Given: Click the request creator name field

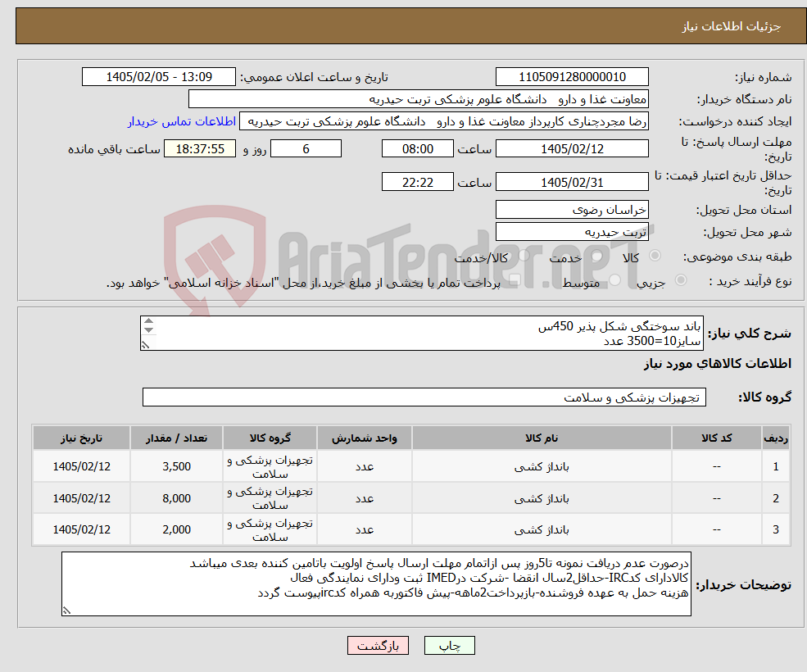Looking at the screenshot, I should coord(443,121).
